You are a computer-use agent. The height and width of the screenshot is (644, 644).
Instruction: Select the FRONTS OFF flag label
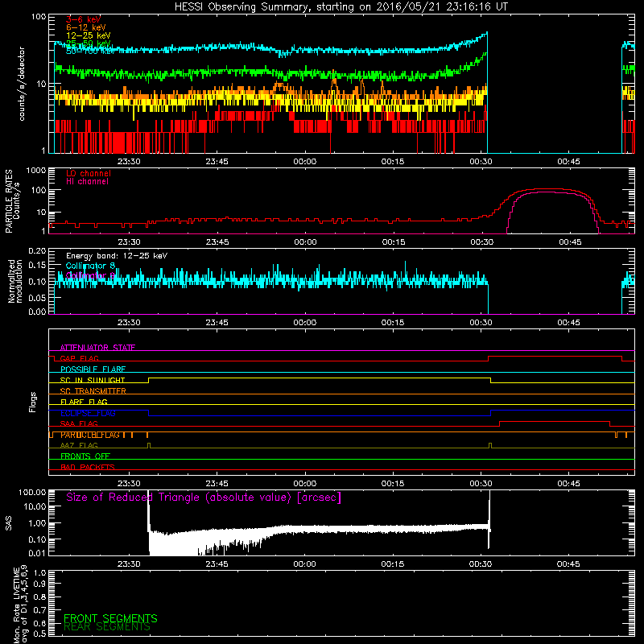tap(85, 456)
